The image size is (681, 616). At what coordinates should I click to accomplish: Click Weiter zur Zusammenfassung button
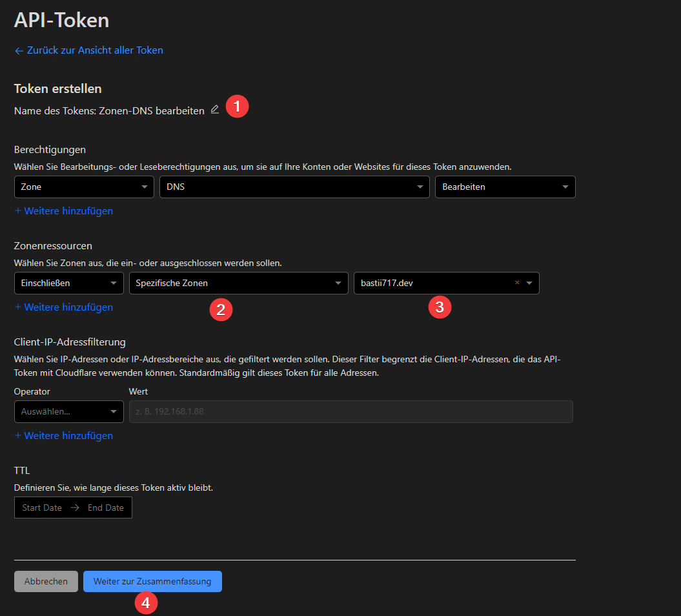152,581
